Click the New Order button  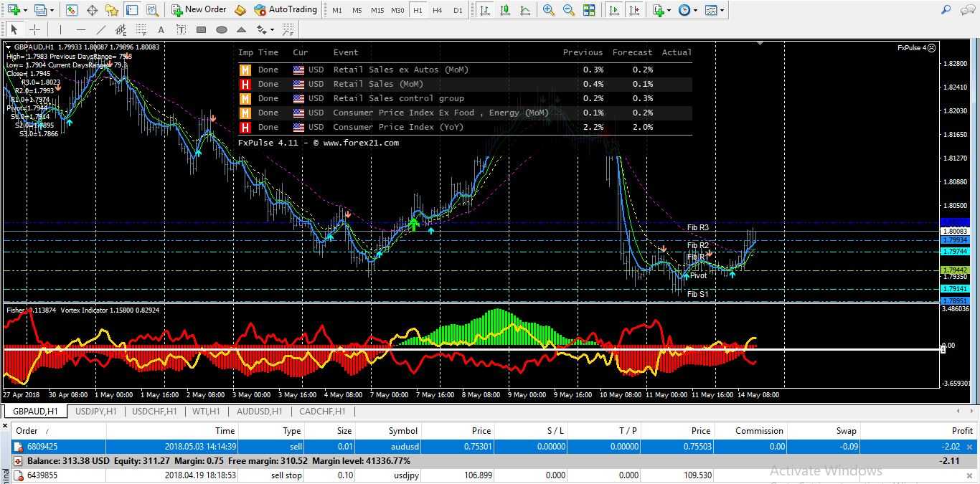tap(199, 10)
